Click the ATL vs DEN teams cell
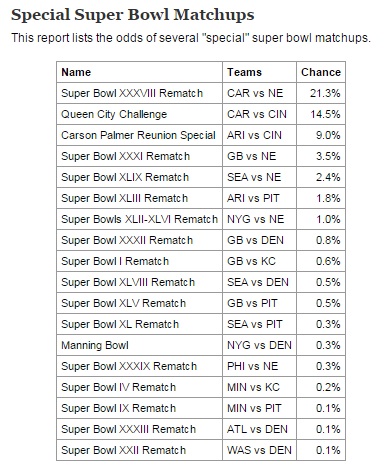 tap(259, 429)
